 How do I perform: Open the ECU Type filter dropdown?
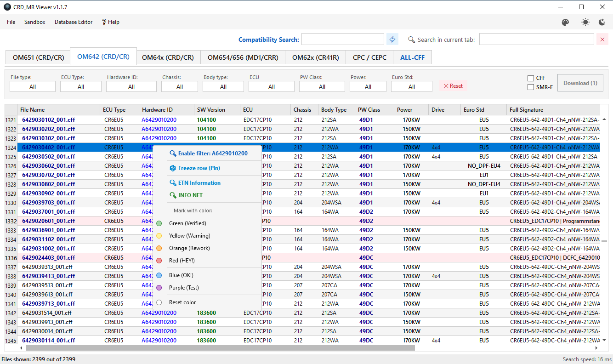click(81, 86)
